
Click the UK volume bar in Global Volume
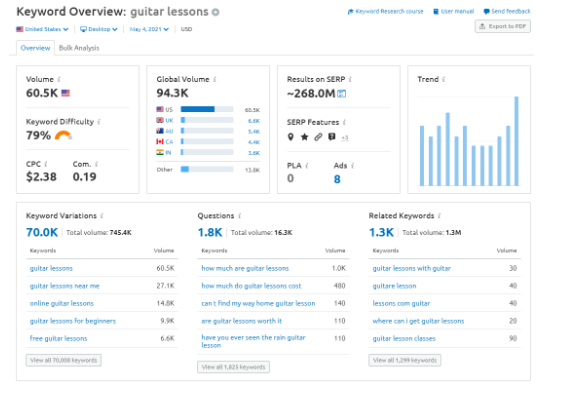click(207, 120)
